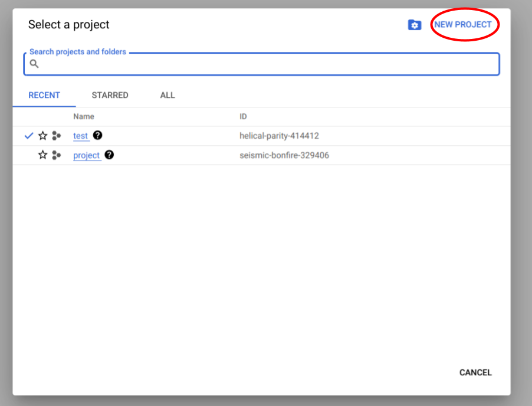Click the Name column header

(84, 116)
